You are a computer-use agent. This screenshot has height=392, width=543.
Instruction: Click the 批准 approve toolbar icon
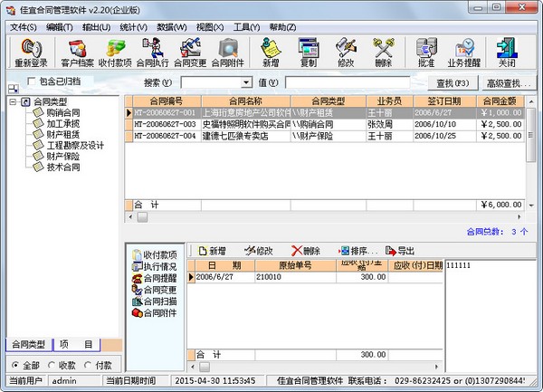point(426,53)
